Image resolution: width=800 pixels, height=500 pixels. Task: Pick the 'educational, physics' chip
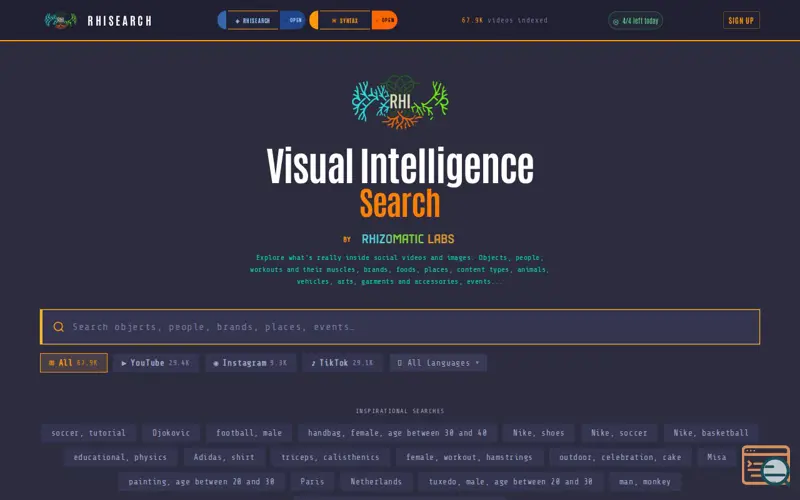[120, 457]
